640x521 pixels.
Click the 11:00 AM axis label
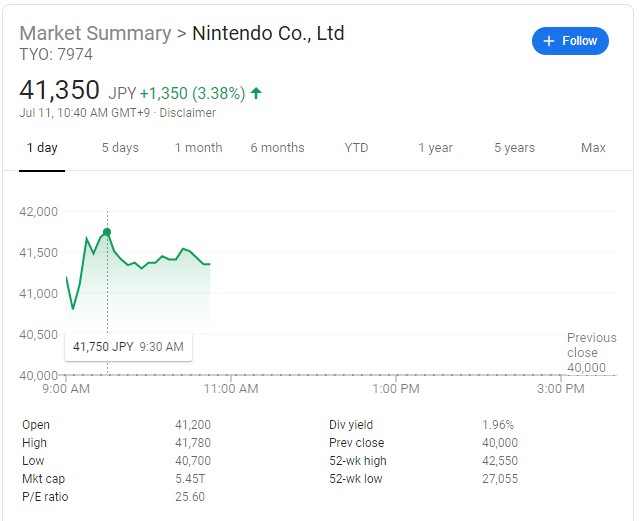click(231, 388)
